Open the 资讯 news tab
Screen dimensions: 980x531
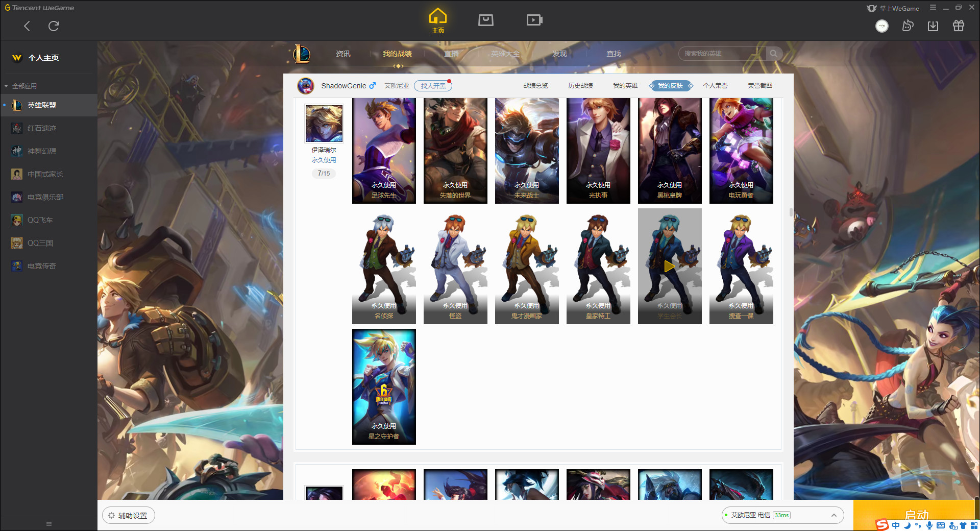coord(343,54)
